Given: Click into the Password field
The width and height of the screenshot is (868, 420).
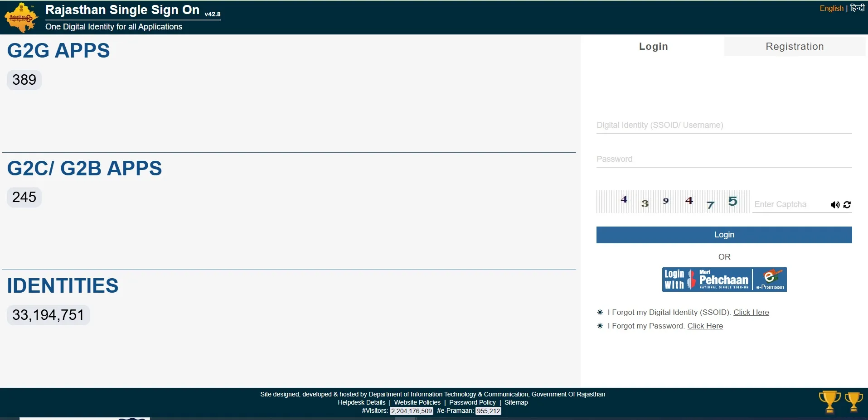Looking at the screenshot, I should point(724,159).
